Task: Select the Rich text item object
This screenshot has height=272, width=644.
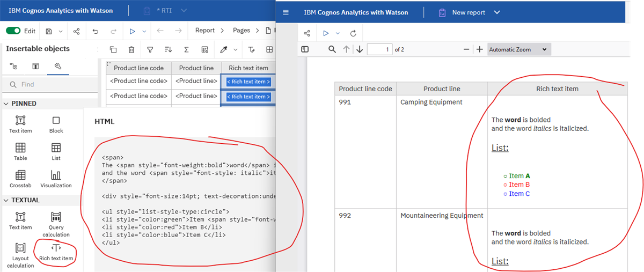Action: [x=56, y=252]
